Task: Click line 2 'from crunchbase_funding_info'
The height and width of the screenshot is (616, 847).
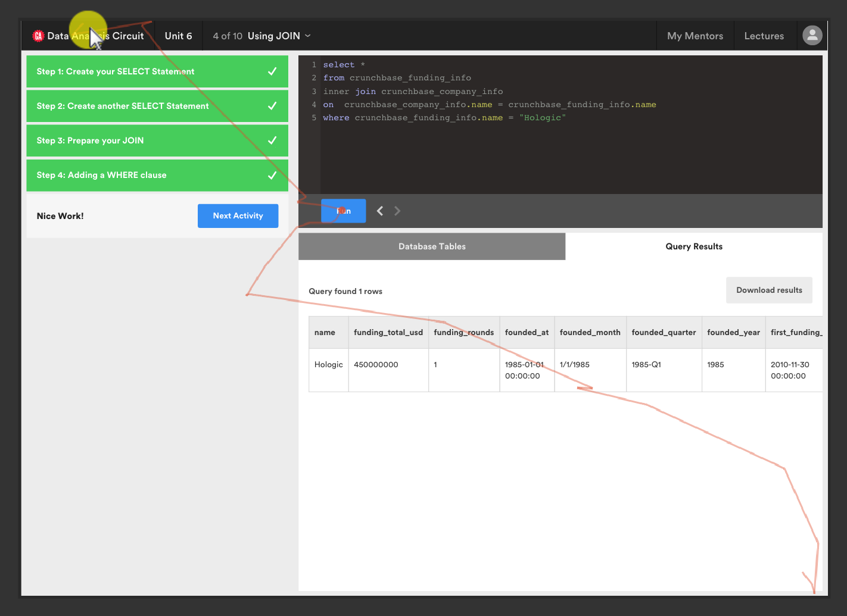Action: 397,77
